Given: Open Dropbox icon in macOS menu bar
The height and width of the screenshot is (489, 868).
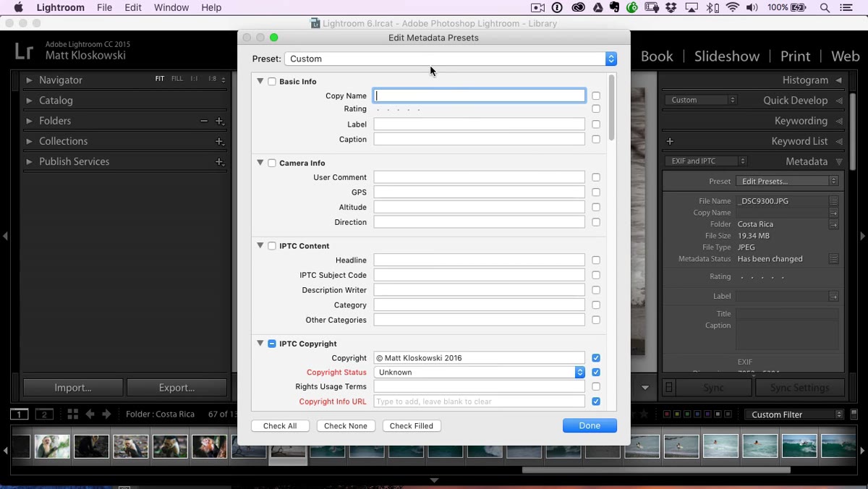Looking at the screenshot, I should coord(671,7).
